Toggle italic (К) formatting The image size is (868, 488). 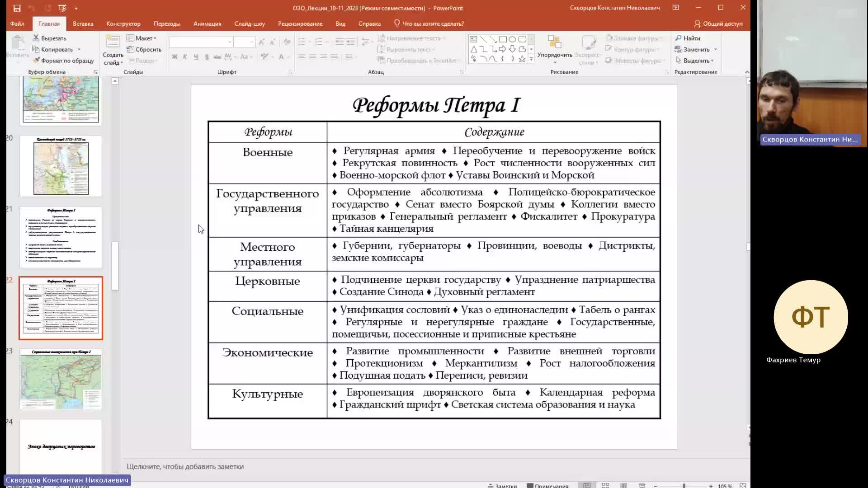[x=185, y=56]
